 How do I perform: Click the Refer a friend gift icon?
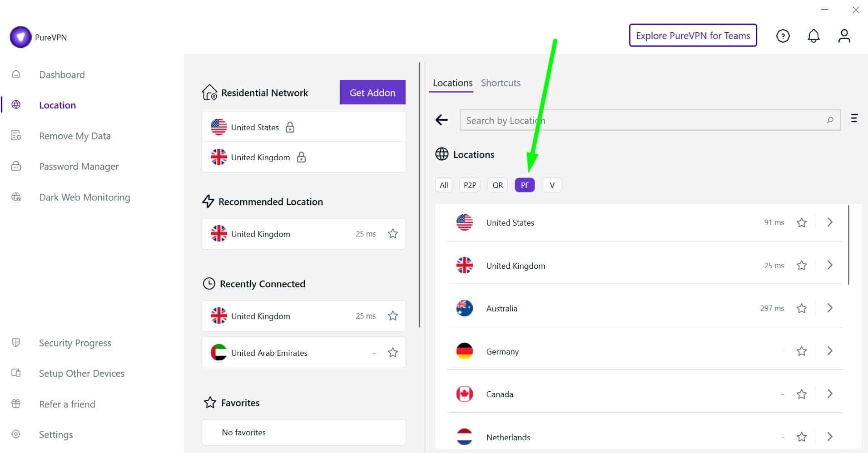[x=16, y=404]
